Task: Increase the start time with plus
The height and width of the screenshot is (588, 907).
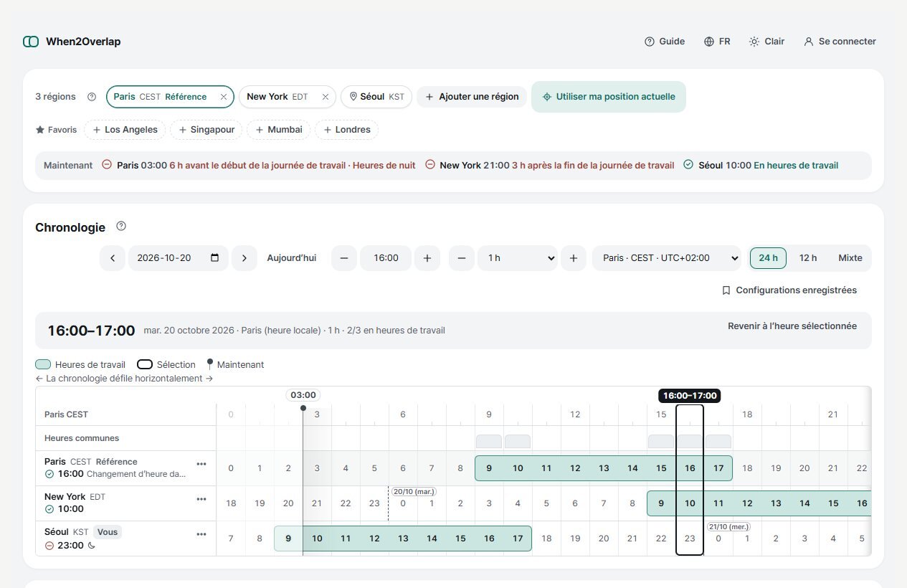Action: click(427, 258)
